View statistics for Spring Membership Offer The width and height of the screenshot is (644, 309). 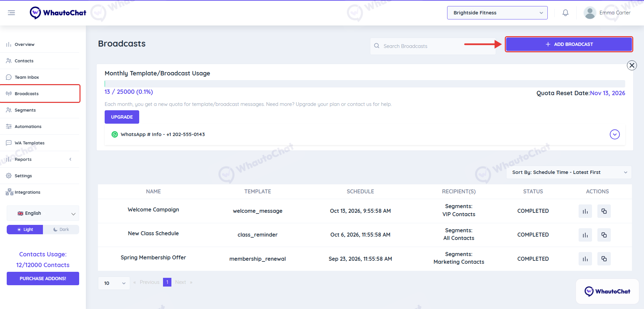pos(585,259)
